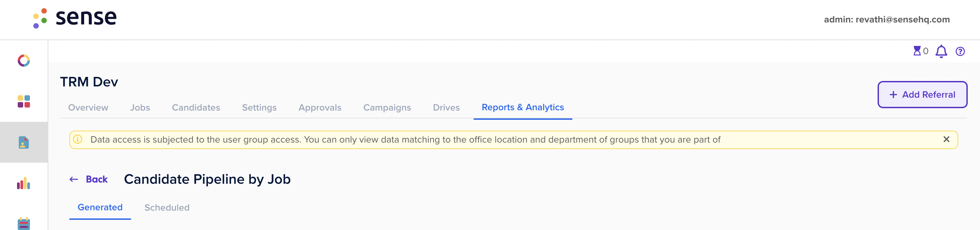Open the Jobs tab
Screen dimensions: 980x230
pos(140,108)
